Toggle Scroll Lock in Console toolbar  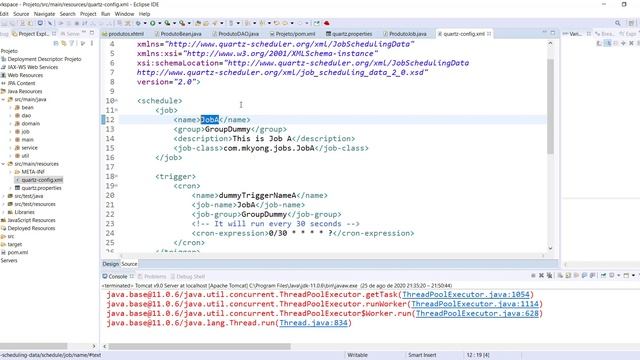pyautogui.click(x=567, y=276)
